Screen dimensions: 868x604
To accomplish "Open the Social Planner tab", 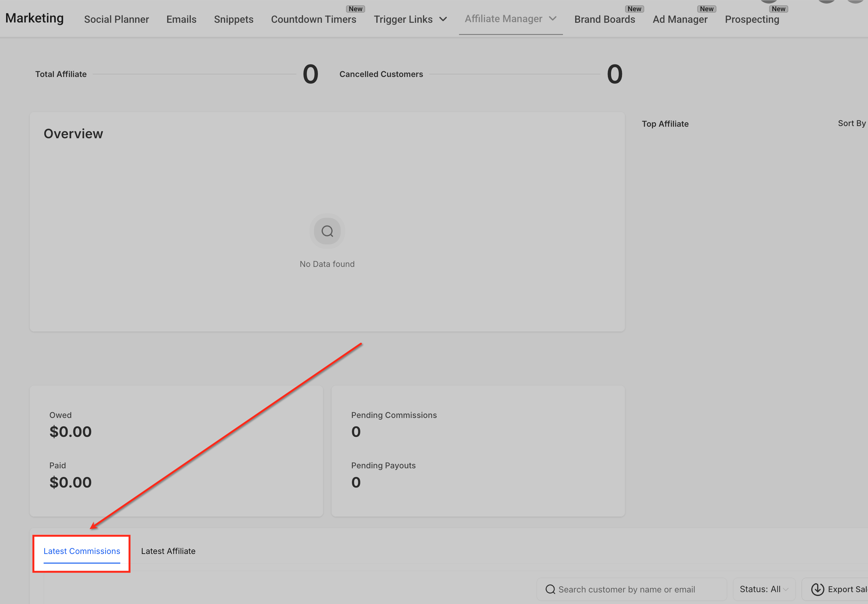I will [x=116, y=19].
